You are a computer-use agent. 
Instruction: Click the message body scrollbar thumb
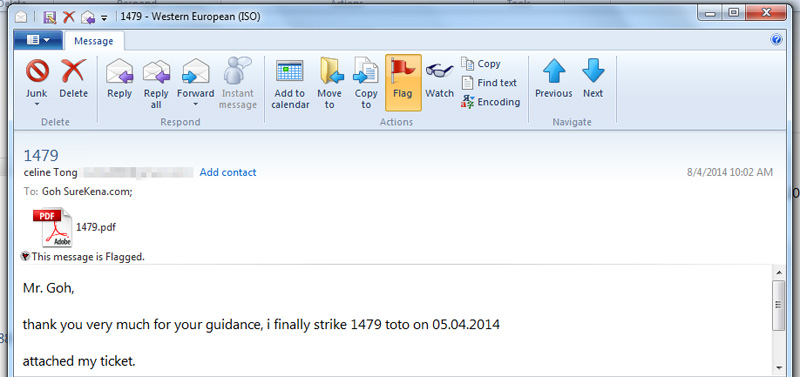point(779,305)
